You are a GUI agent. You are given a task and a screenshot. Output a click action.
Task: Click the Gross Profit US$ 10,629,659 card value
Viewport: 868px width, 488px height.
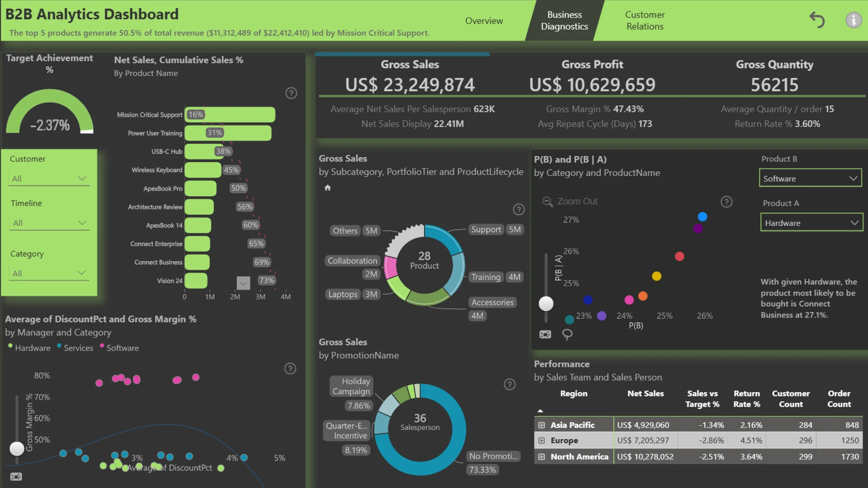tap(592, 85)
